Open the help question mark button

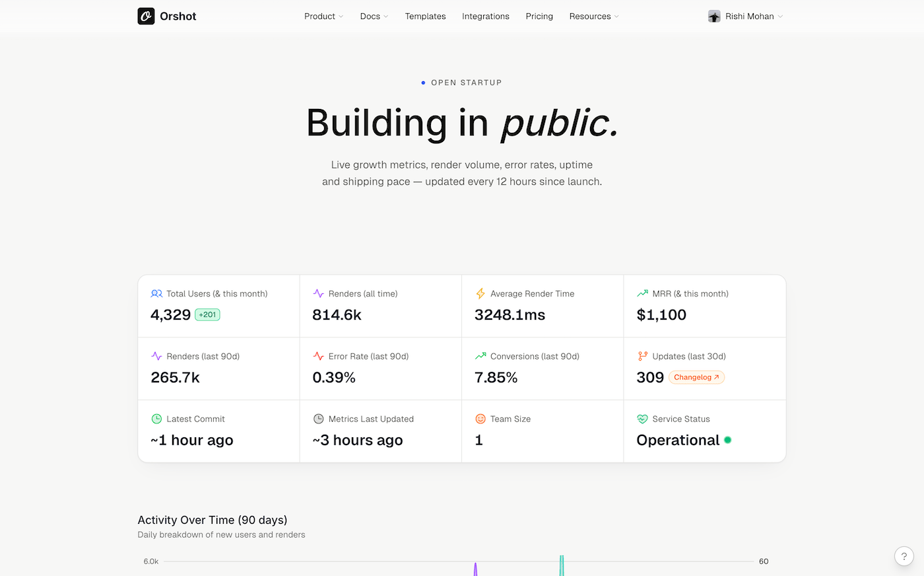pos(904,556)
